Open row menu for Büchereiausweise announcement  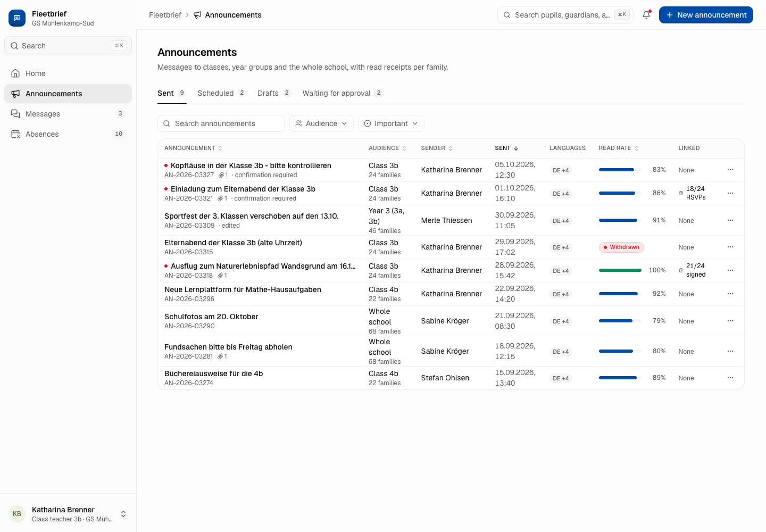pos(730,378)
